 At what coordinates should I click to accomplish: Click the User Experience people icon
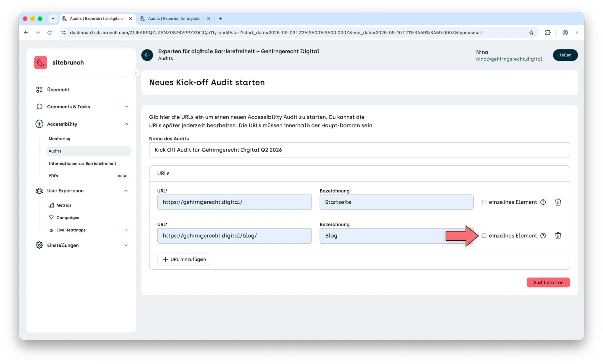coord(39,191)
